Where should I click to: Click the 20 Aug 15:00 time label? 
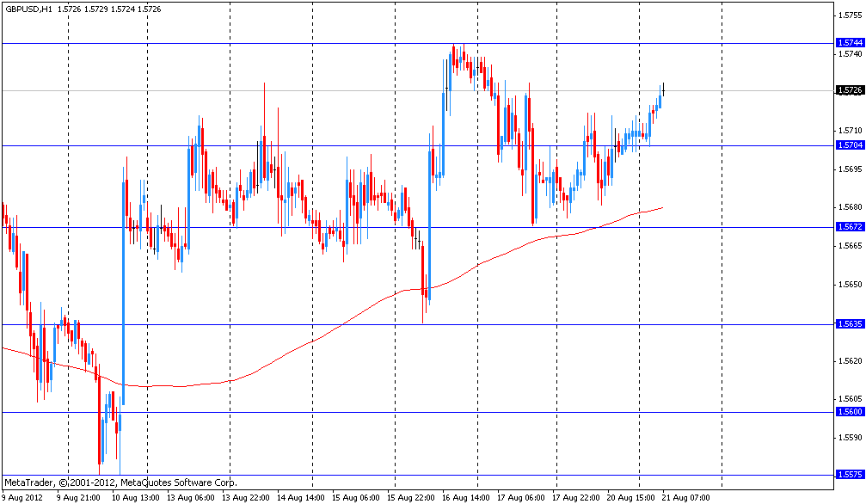click(630, 497)
